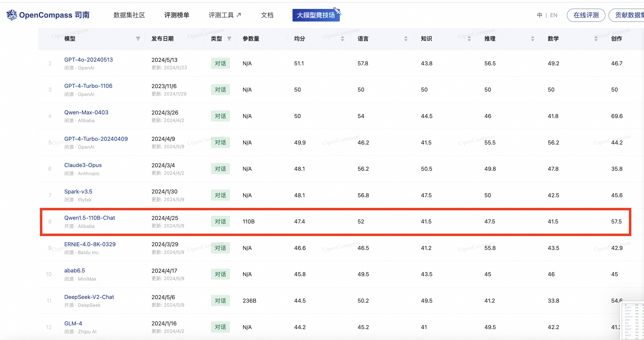Open the type column filter icon
644x340 pixels.
229,38
